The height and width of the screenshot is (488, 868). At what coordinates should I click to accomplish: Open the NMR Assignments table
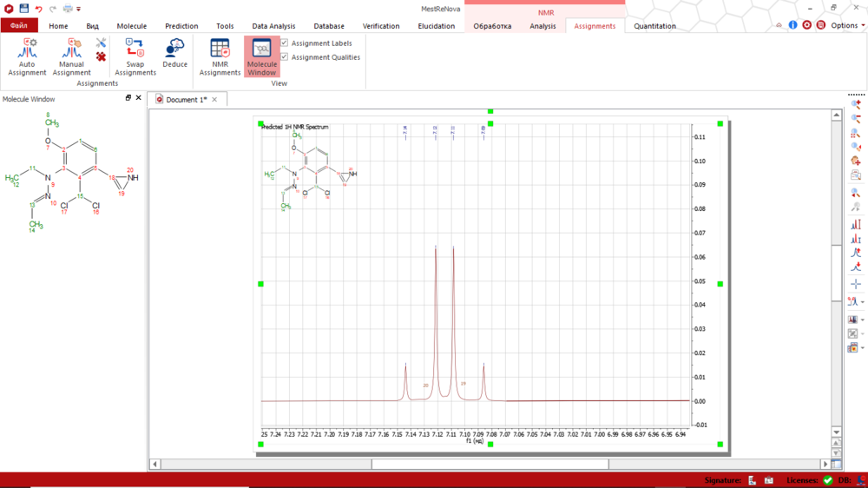click(x=220, y=57)
